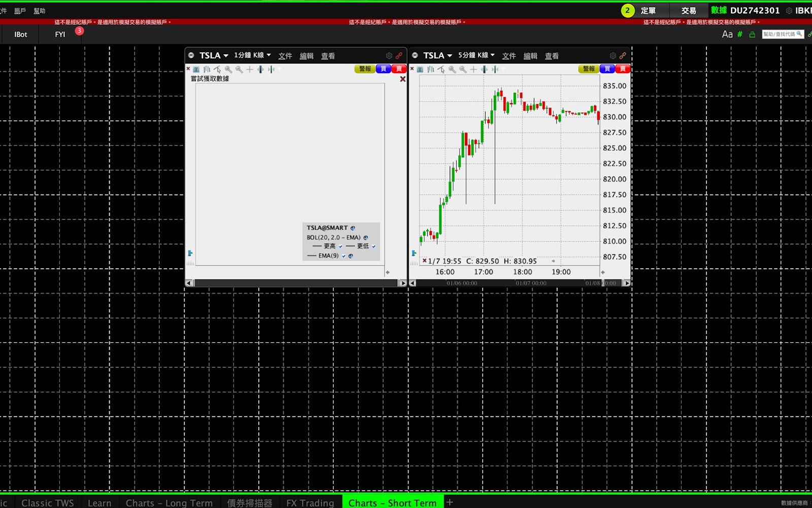
Task: Select the trendline pointer tool in 5-minute chart
Action: (x=441, y=70)
